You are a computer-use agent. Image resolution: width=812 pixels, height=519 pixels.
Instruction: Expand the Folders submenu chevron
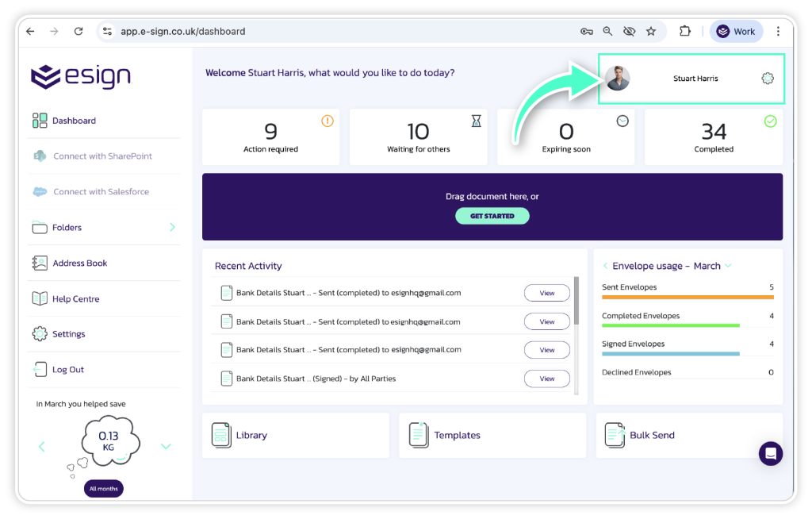(x=172, y=228)
